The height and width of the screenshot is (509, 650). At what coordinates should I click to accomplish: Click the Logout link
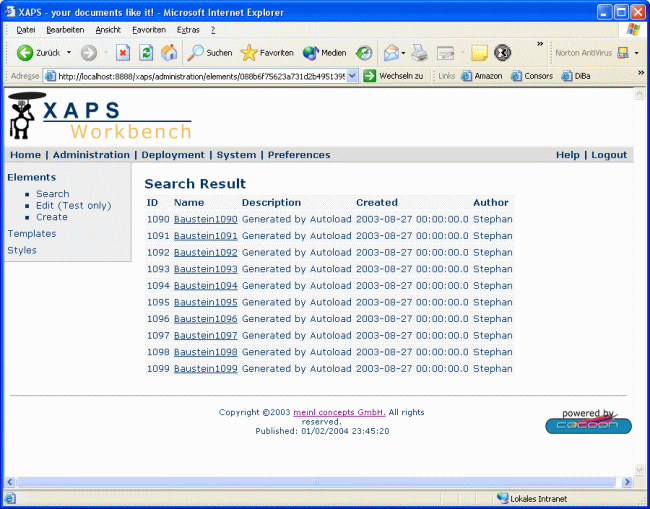click(609, 155)
